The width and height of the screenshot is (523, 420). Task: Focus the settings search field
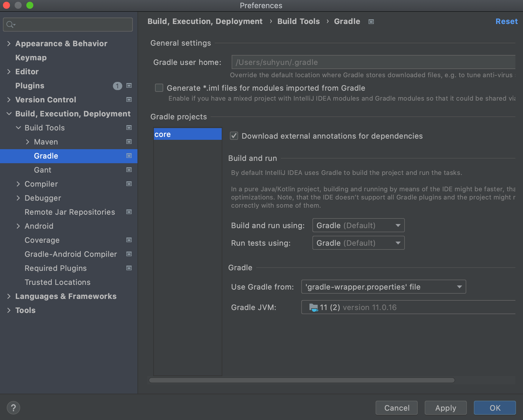tap(68, 25)
